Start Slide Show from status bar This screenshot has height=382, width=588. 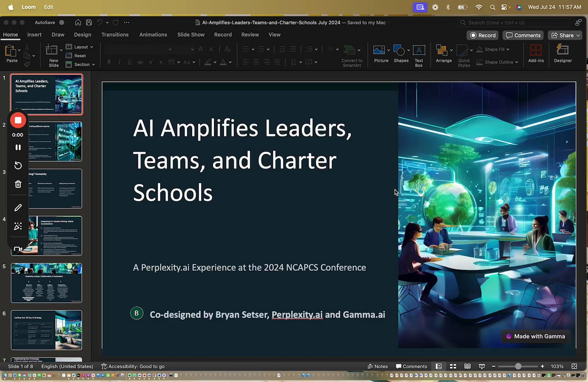point(482,366)
